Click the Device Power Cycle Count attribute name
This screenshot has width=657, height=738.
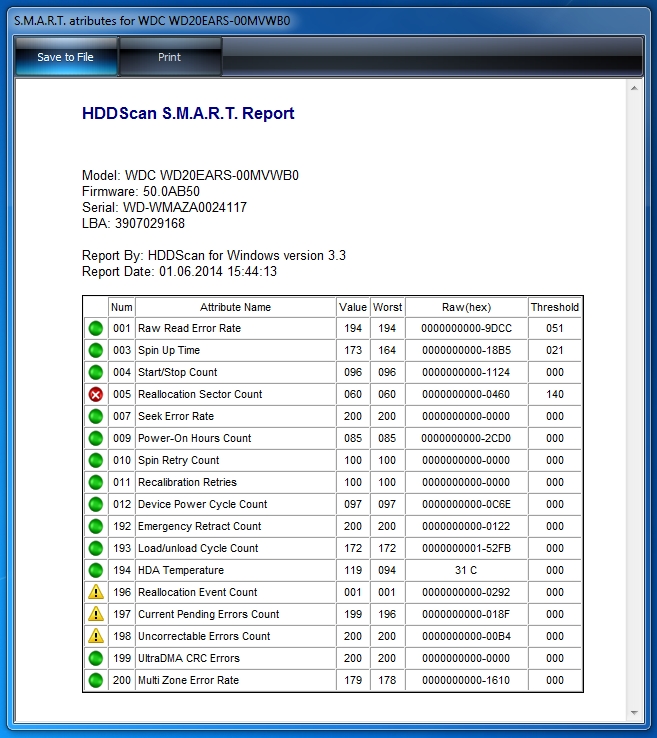point(202,504)
